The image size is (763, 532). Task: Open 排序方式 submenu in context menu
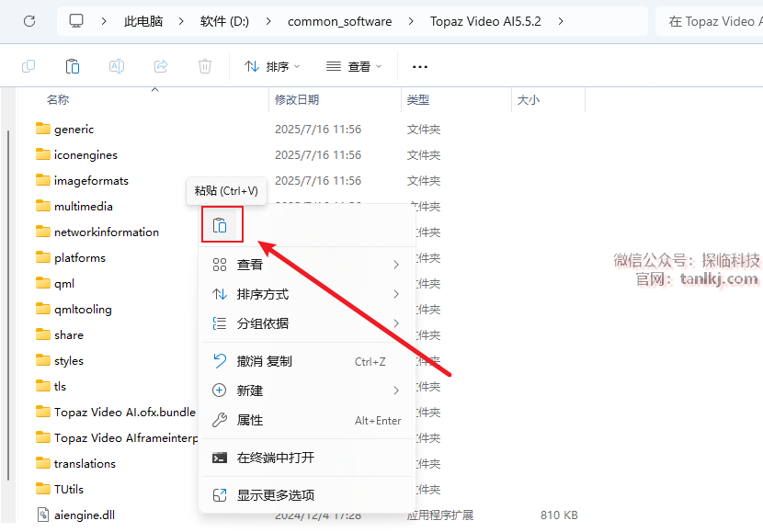click(x=307, y=294)
